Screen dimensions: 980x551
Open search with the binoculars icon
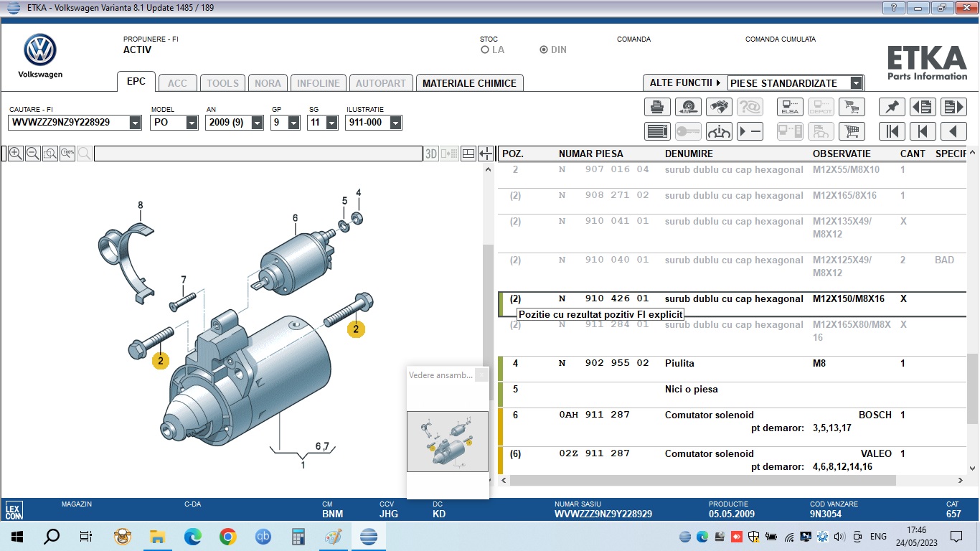coord(719,107)
